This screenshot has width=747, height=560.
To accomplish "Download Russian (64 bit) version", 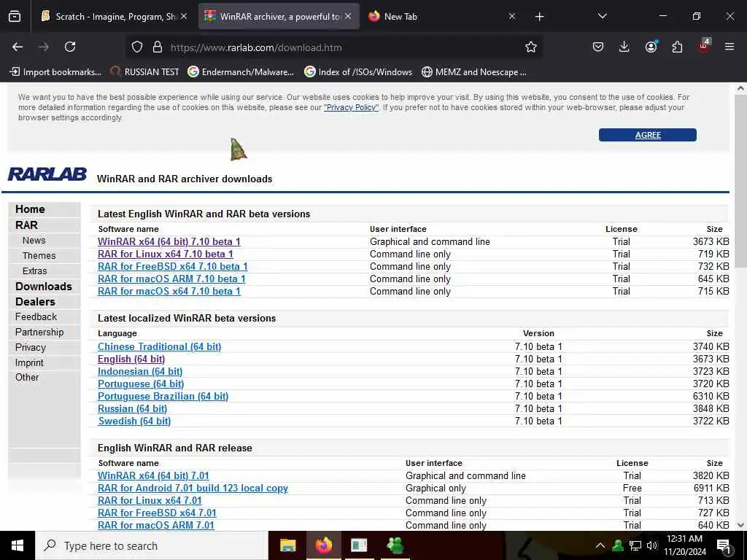I will [x=133, y=408].
